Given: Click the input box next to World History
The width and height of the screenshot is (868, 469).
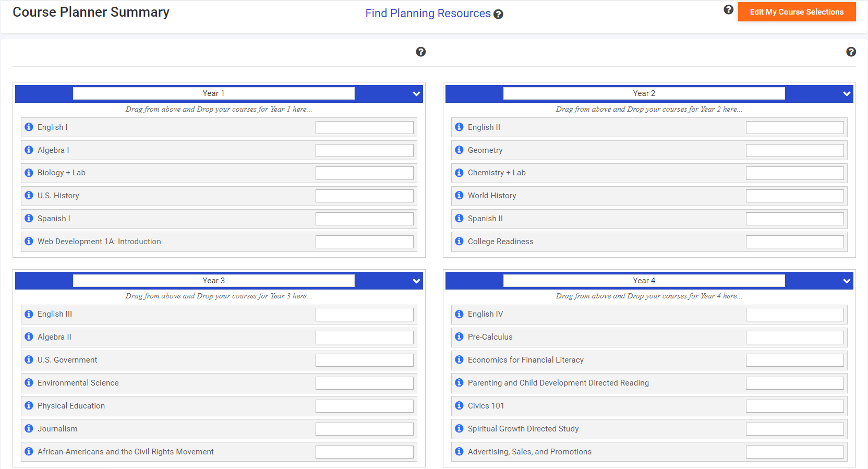Looking at the screenshot, I should pyautogui.click(x=795, y=196).
